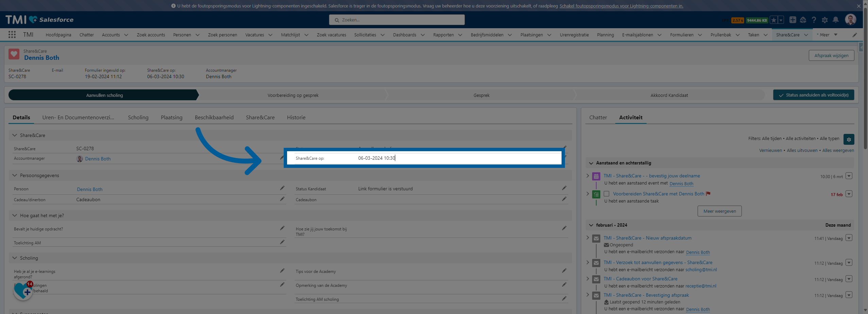Screen dimensions: 868x314
Task: Select the 'Voorbereiding op gesprek' path stage
Action: pyautogui.click(x=293, y=95)
